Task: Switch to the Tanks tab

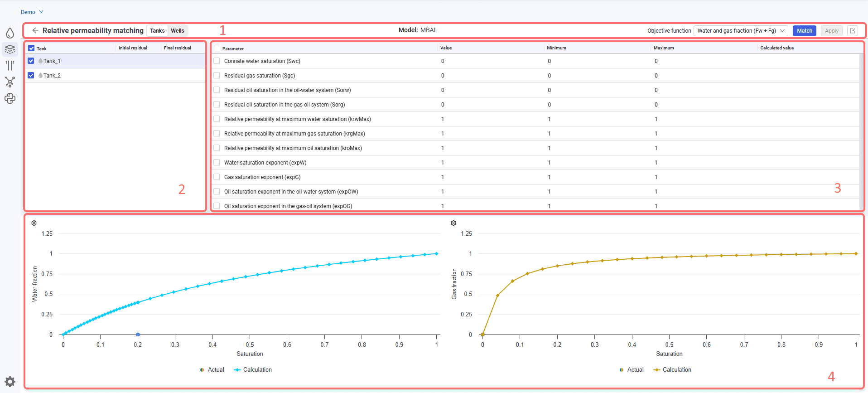Action: click(157, 31)
